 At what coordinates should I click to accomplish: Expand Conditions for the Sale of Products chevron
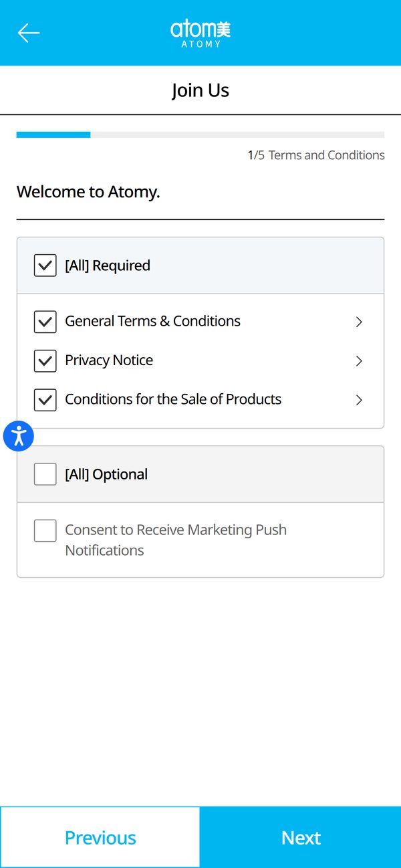pos(359,400)
